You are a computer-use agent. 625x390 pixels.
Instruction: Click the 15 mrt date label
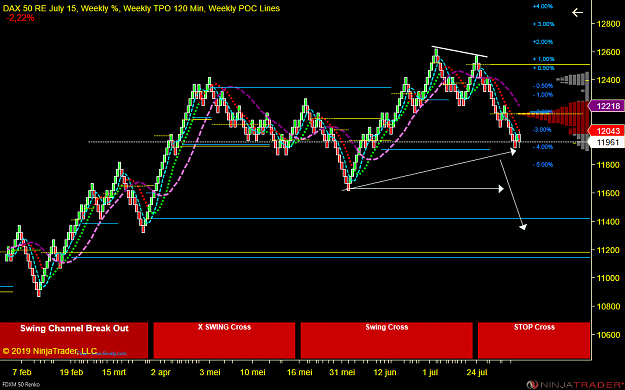pyautogui.click(x=114, y=372)
